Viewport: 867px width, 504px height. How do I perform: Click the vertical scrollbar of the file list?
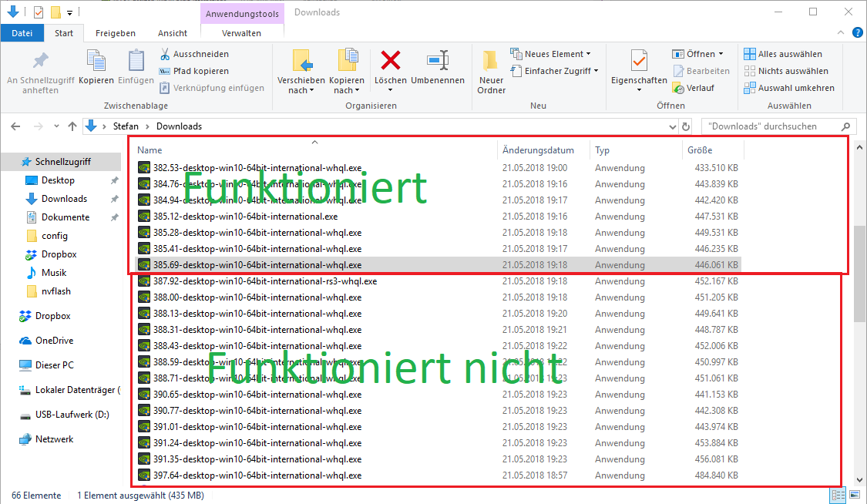click(x=859, y=274)
